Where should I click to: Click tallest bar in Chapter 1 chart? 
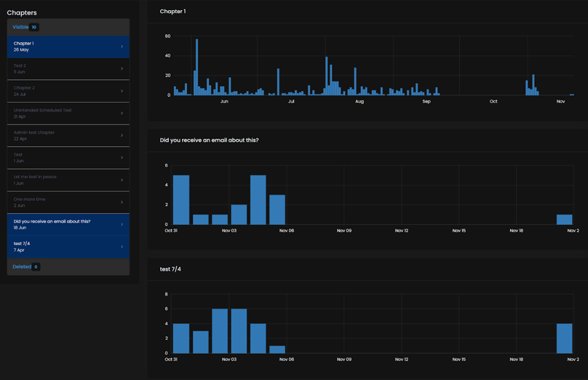(197, 67)
